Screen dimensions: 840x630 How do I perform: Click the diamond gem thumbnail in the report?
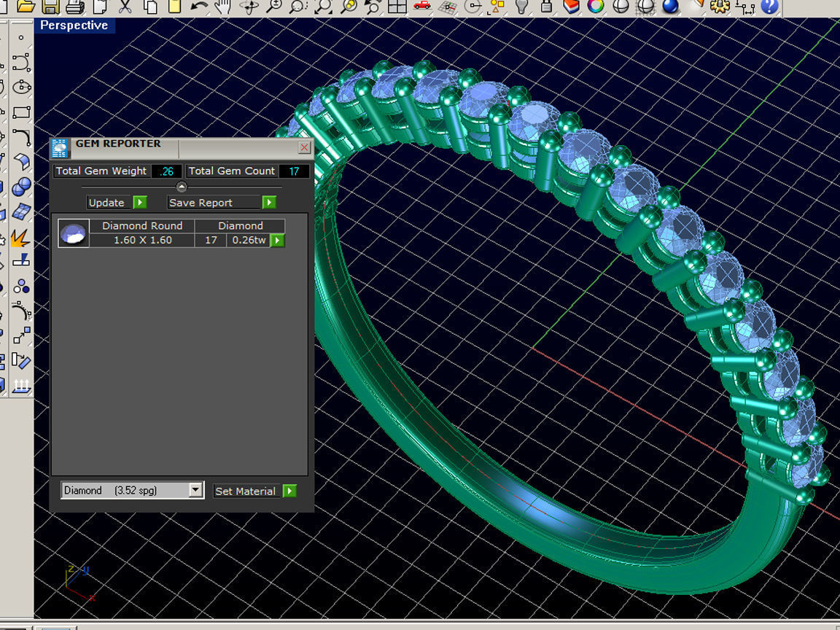tap(74, 233)
